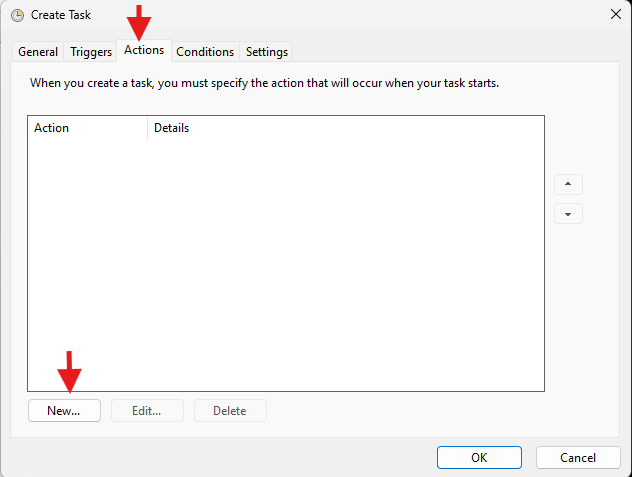Click the Create Task title bar text

[x=61, y=15]
